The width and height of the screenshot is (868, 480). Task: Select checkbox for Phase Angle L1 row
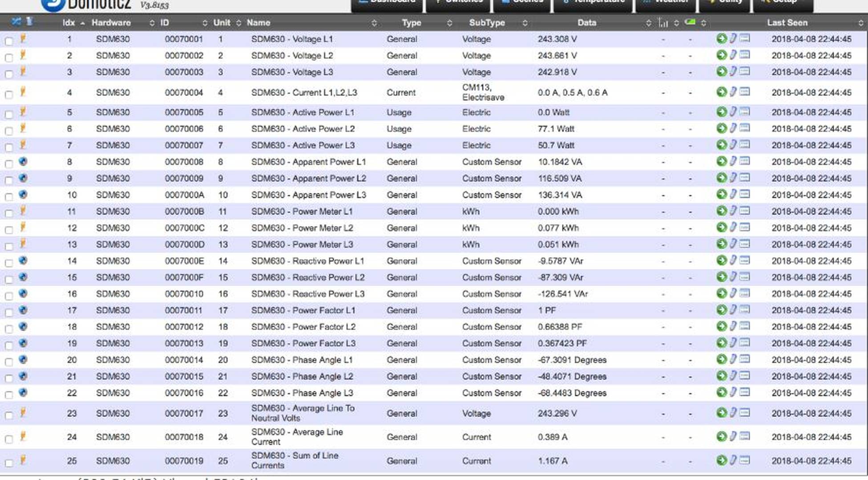tap(9, 362)
